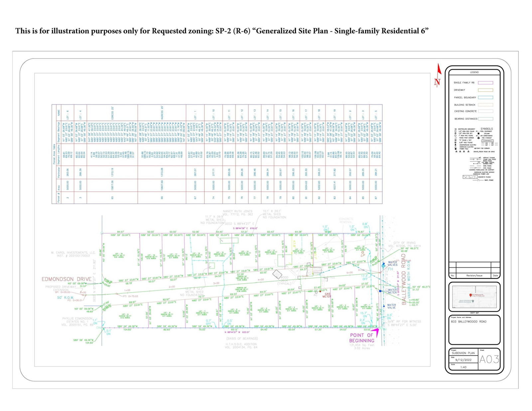Click the Building Setback legend swatch
The image size is (532, 411).
point(485,105)
